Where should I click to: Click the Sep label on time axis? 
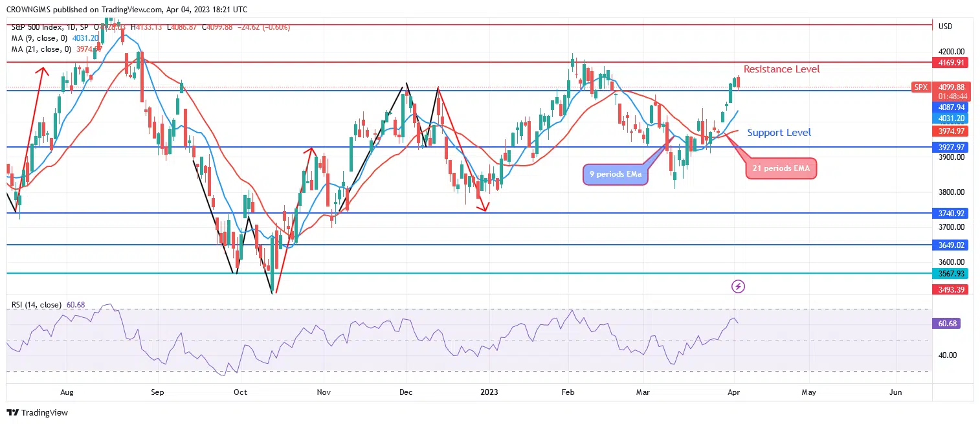(157, 392)
